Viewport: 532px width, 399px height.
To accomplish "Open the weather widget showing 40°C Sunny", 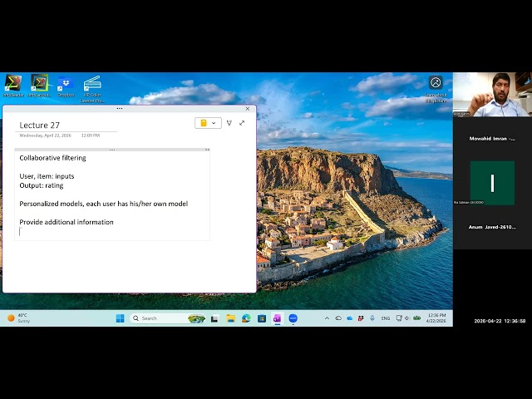I will click(19, 318).
